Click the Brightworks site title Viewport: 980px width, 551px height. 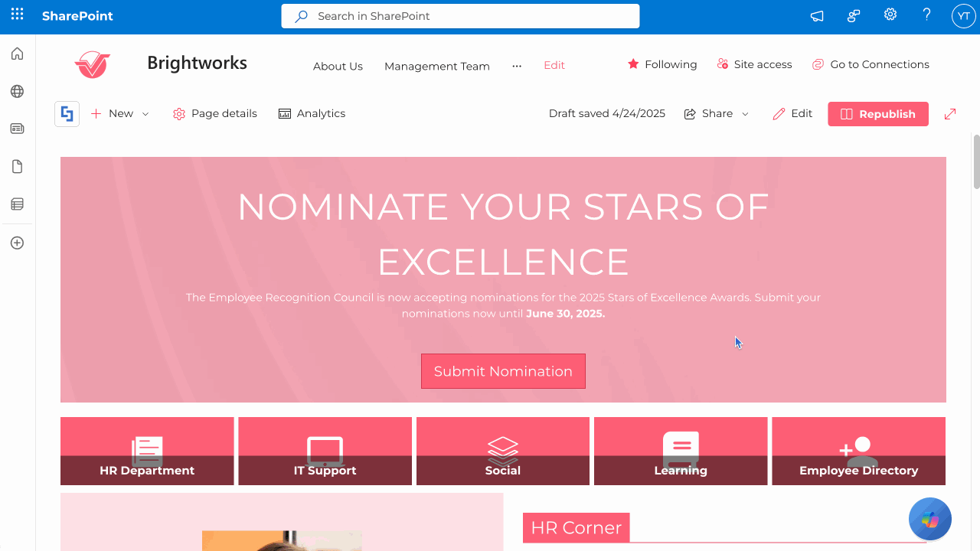[197, 63]
